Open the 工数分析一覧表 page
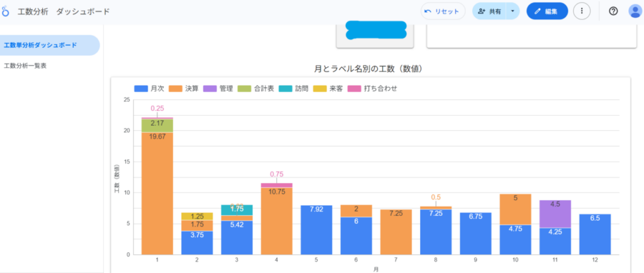The width and height of the screenshot is (644, 273). [25, 65]
